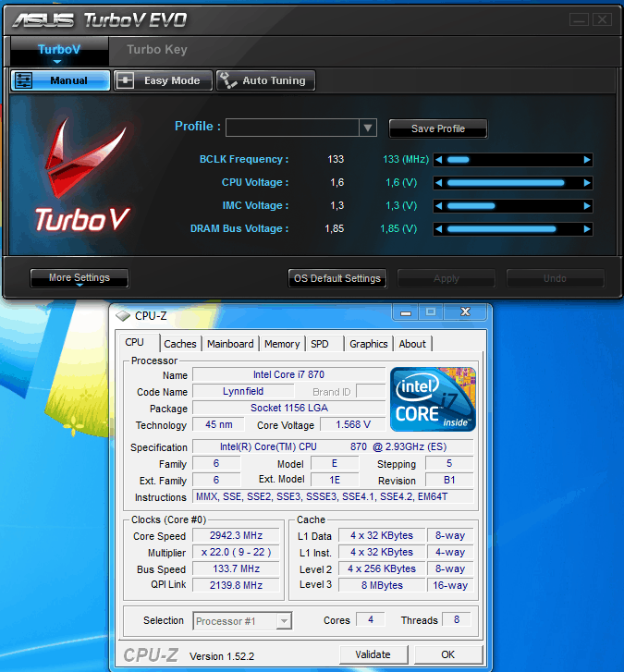Minimize the CPU-Z window
This screenshot has height=672, width=624.
[406, 312]
